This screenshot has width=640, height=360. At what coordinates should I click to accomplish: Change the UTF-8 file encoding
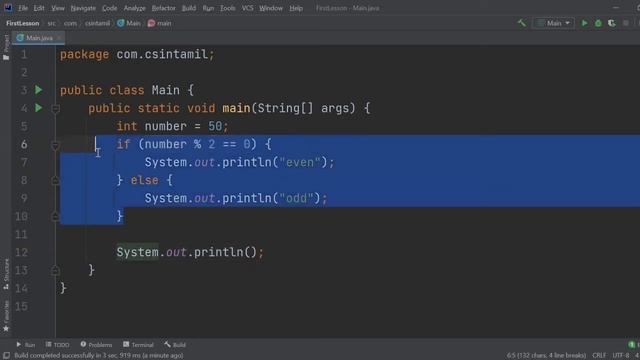tap(621, 356)
